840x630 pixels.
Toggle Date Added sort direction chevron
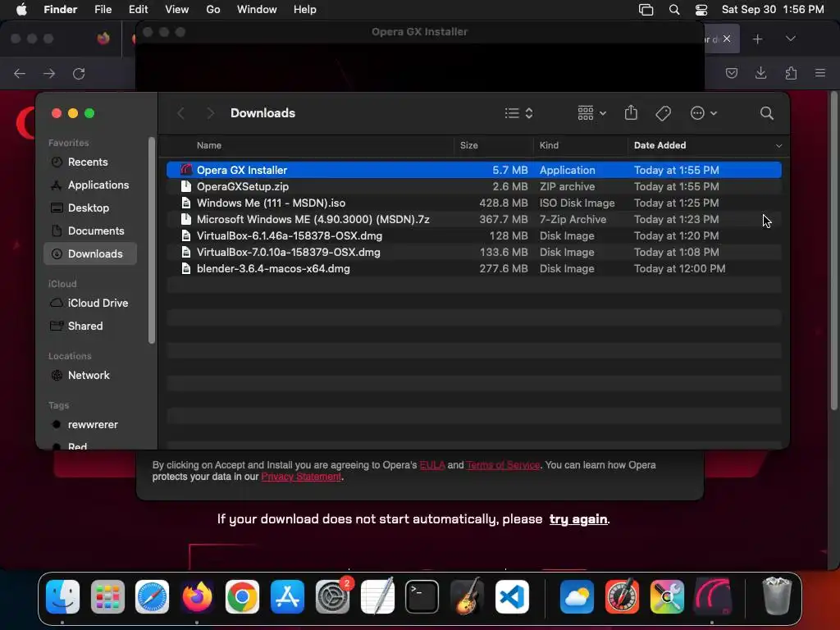(778, 146)
